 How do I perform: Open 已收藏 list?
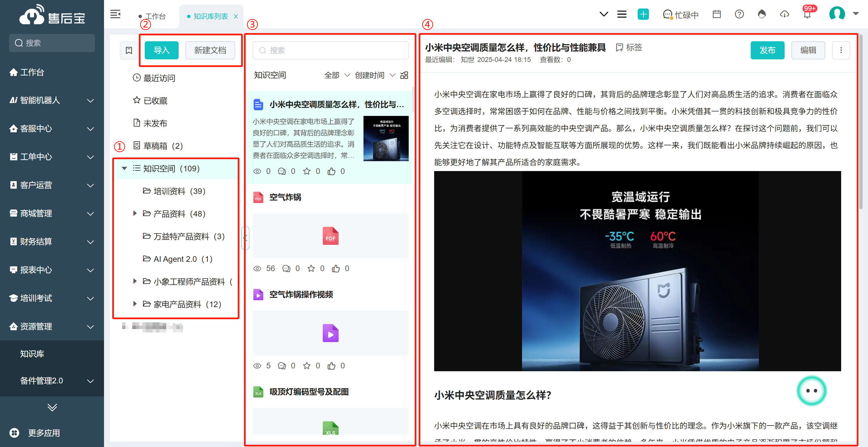point(150,100)
